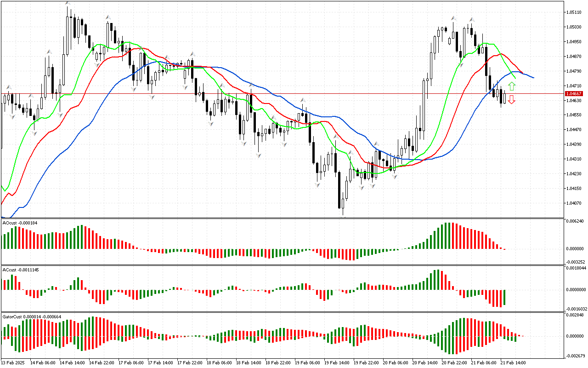
Task: Click the red down arrow signal
Action: pyautogui.click(x=511, y=99)
